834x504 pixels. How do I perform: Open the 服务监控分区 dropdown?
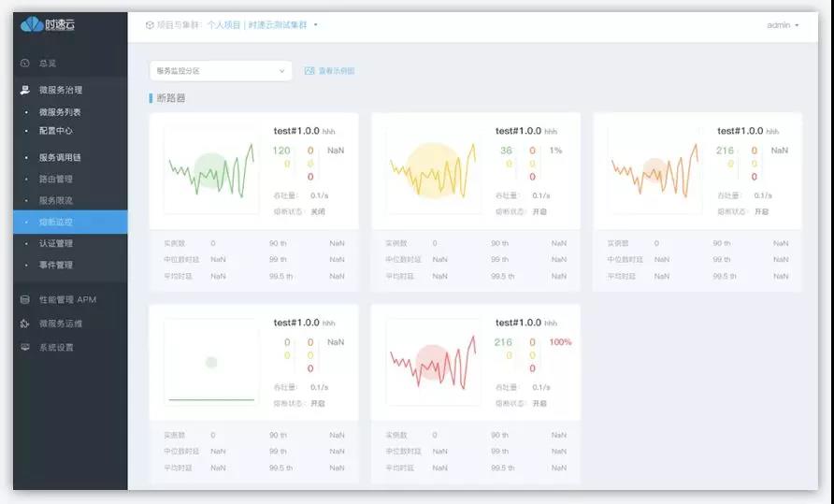[221, 71]
